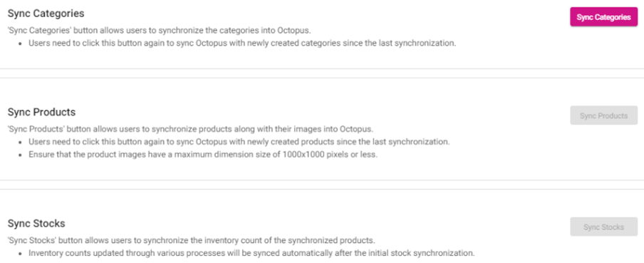Click the divider band above Sync Products
The width and height of the screenshot is (644, 263).
(x=322, y=73)
